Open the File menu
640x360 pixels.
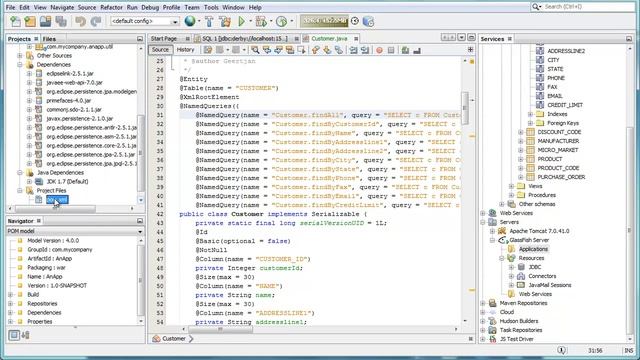point(11,7)
